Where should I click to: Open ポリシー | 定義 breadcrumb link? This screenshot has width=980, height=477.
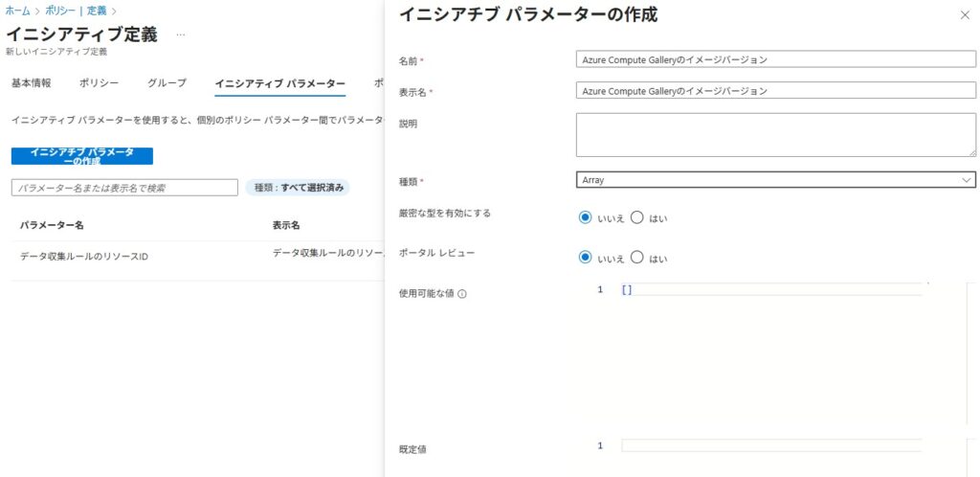pyautogui.click(x=77, y=10)
